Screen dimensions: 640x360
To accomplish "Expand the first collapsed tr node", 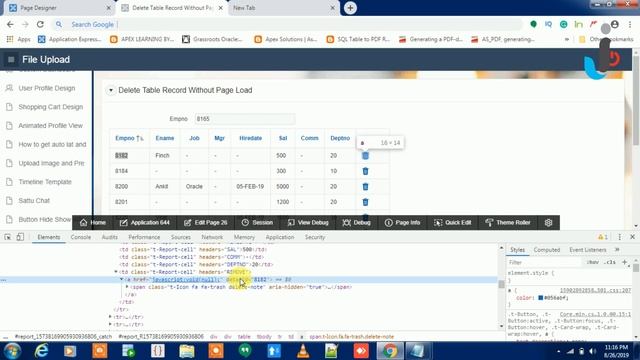I will coord(110,317).
